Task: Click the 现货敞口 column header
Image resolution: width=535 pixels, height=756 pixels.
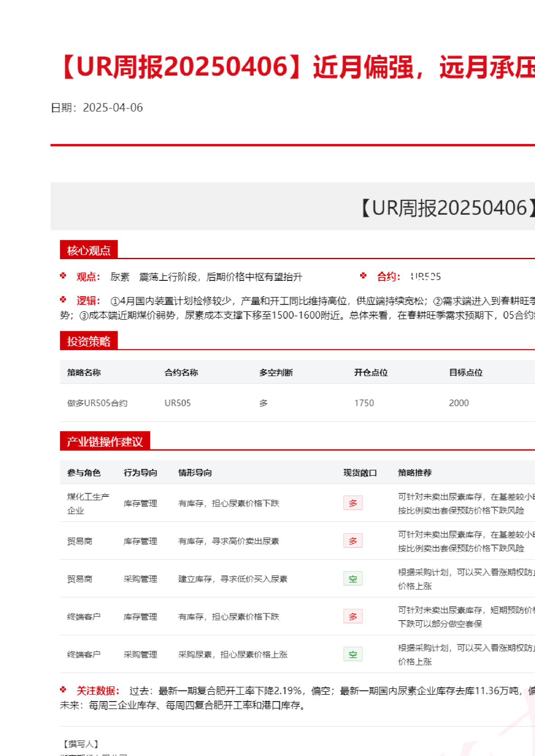Action: pyautogui.click(x=360, y=473)
